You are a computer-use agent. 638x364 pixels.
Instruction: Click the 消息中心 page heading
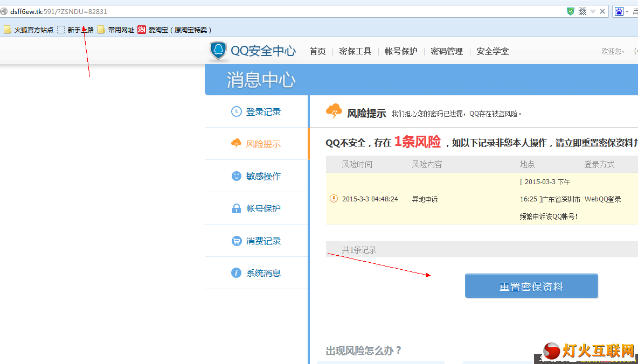[x=261, y=80]
